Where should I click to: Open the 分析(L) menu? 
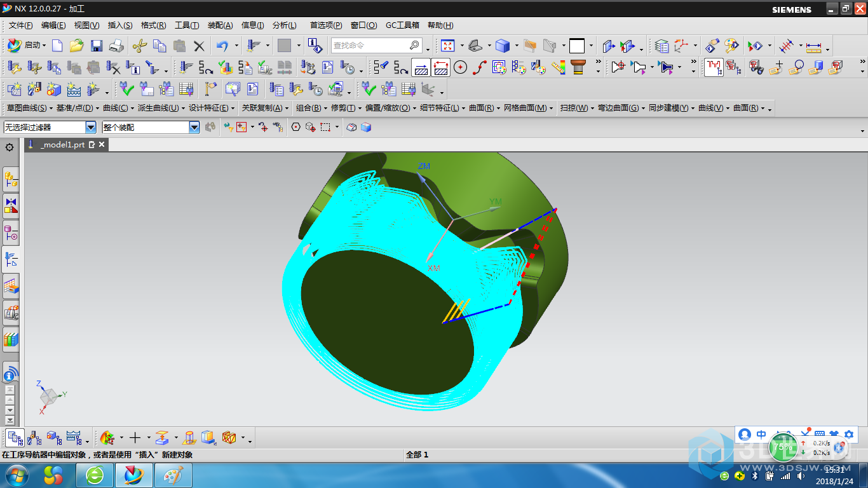[x=284, y=25]
